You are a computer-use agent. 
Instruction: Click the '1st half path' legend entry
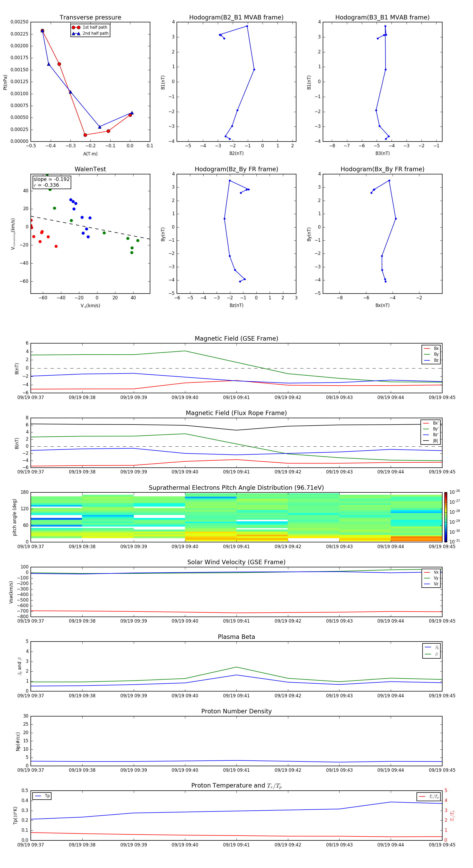90,27
